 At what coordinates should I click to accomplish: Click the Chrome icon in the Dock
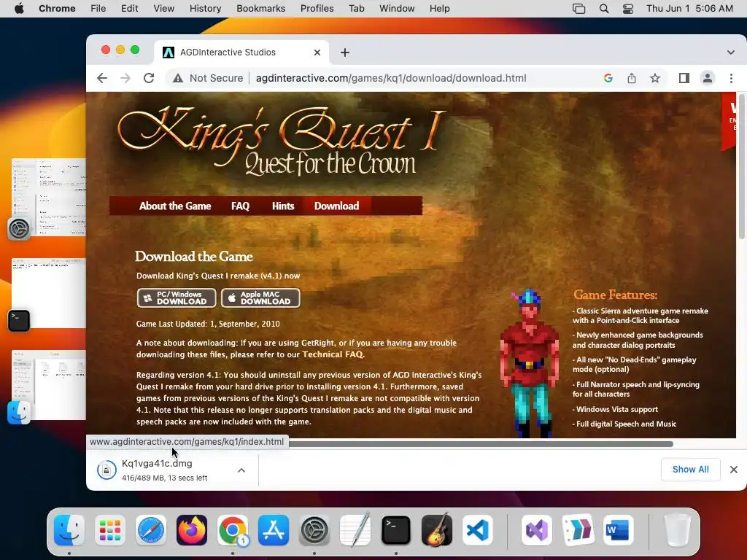click(x=233, y=530)
